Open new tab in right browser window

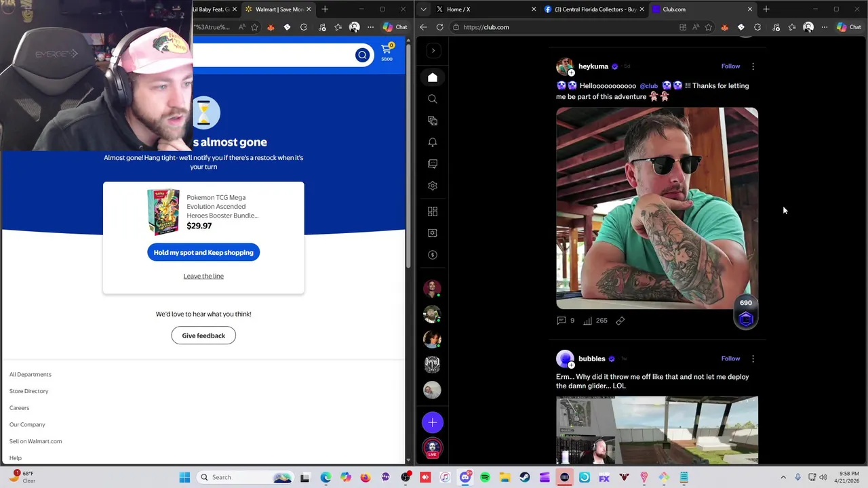[766, 9]
